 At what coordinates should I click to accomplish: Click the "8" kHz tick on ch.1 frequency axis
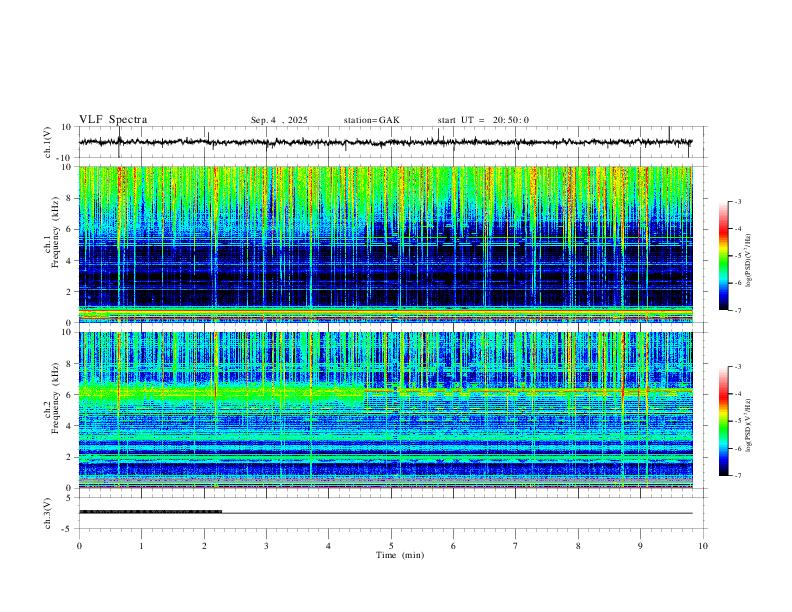tap(69, 198)
